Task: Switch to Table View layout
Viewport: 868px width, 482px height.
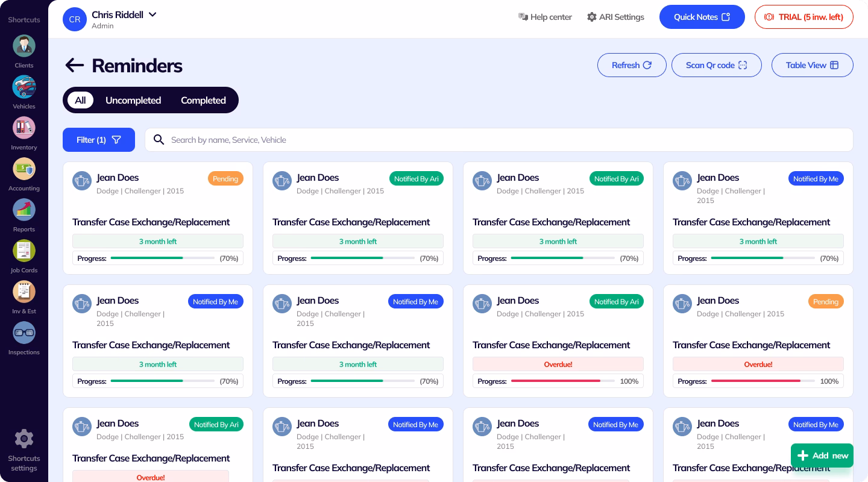Action: pos(812,65)
